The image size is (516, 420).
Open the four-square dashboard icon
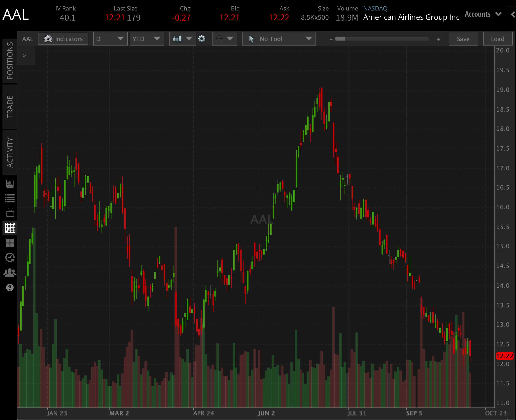[10, 243]
